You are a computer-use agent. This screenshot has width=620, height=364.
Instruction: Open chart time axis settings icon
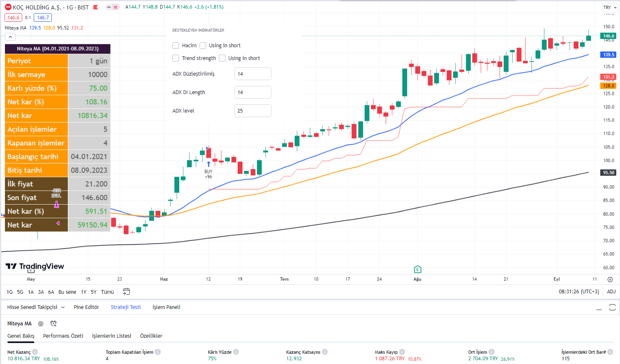tap(610, 279)
